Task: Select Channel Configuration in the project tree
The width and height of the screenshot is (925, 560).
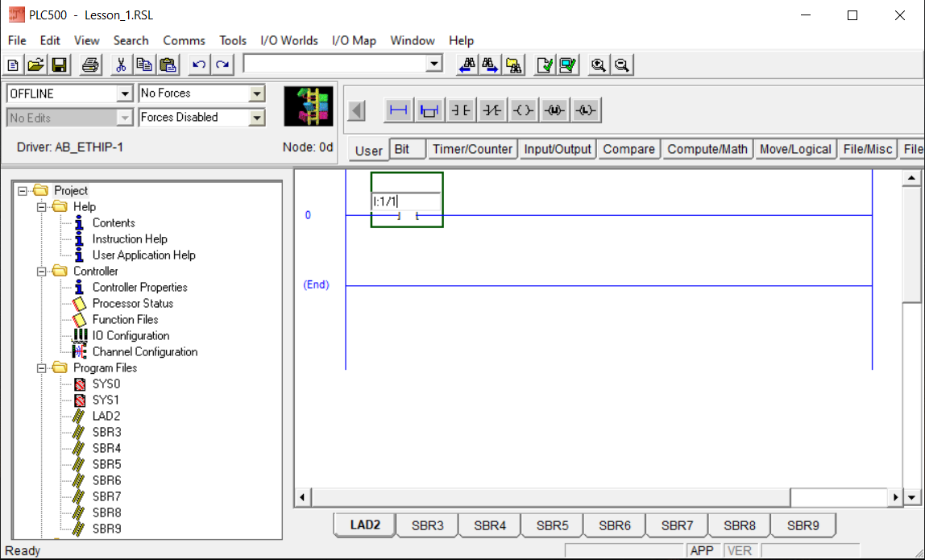Action: click(145, 351)
